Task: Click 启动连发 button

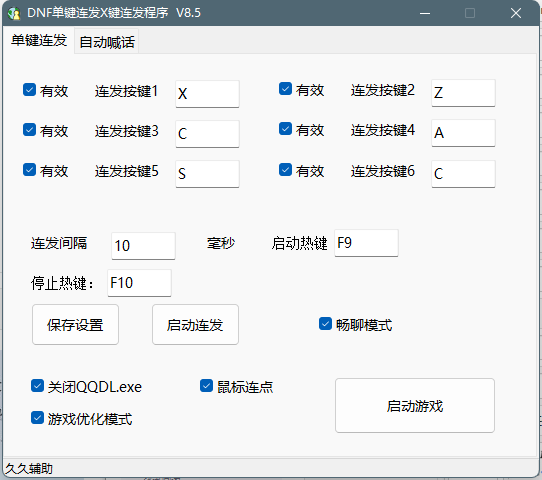Action: pos(195,324)
